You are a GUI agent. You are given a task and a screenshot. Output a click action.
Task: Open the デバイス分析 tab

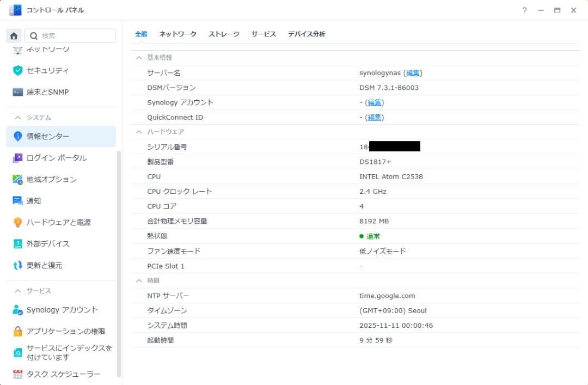(x=307, y=34)
